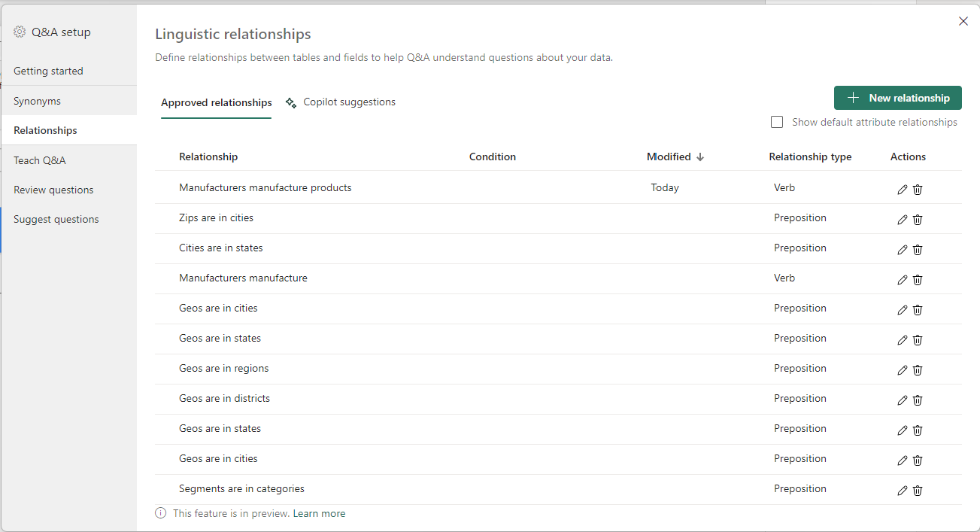Click trash icon for Cities are in states
The height and width of the screenshot is (532, 980).
pos(918,250)
